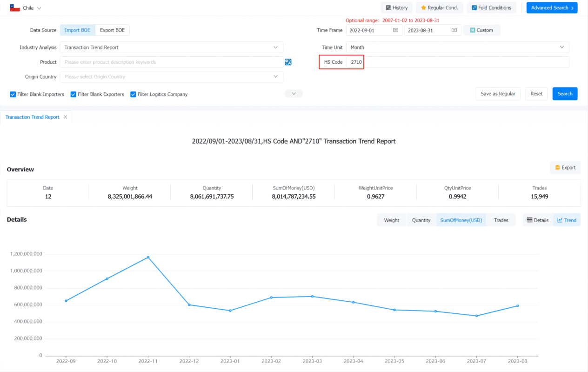The height and width of the screenshot is (372, 588).
Task: Click the 2022-09 data point on chart
Action: point(66,301)
